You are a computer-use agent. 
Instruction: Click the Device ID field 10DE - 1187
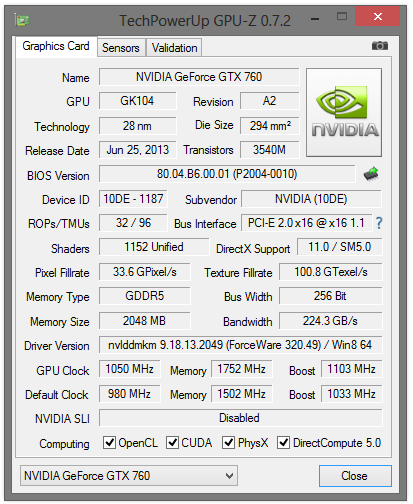click(133, 199)
